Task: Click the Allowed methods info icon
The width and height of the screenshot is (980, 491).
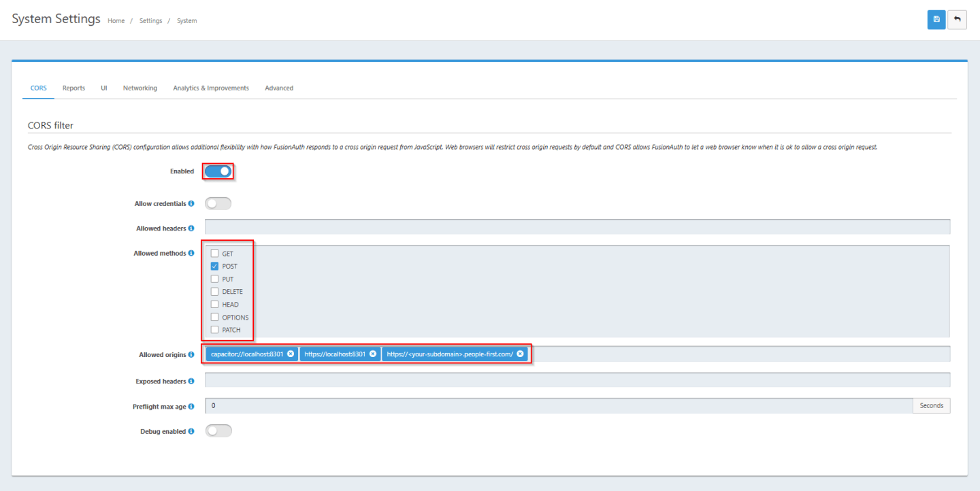Action: tap(191, 252)
